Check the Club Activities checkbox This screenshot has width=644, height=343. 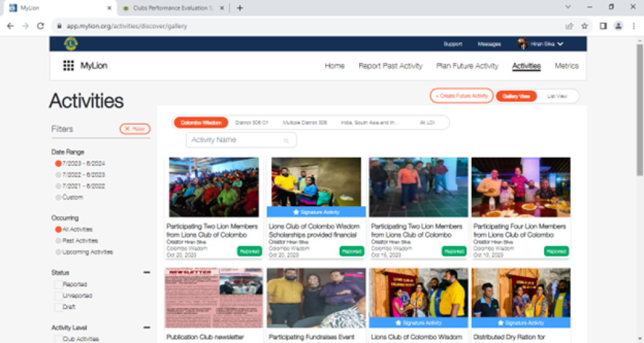pos(58,339)
